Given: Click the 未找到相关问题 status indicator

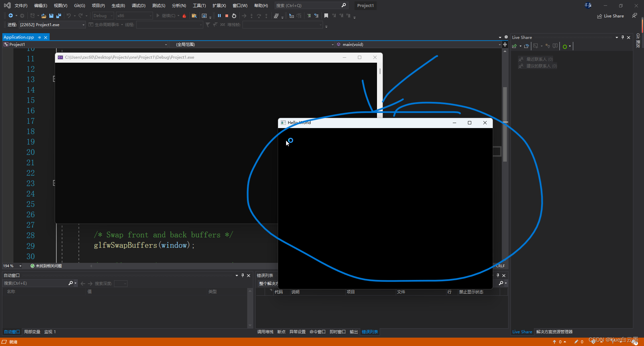Looking at the screenshot, I should tap(46, 266).
